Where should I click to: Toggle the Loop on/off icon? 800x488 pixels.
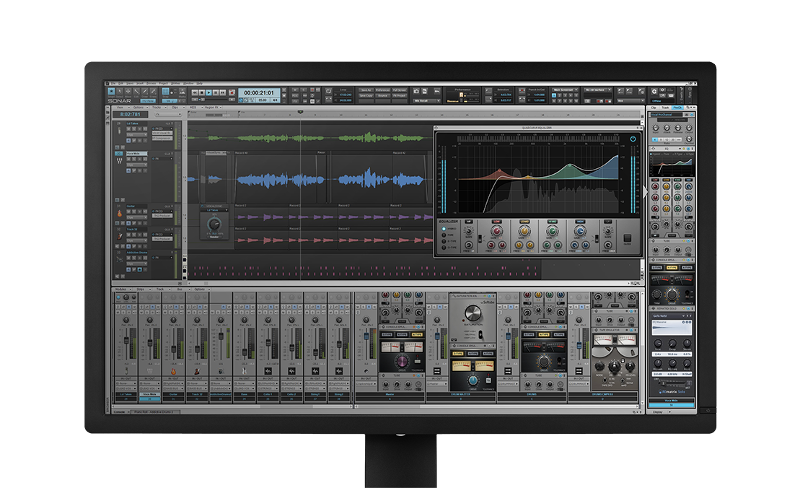tap(329, 91)
